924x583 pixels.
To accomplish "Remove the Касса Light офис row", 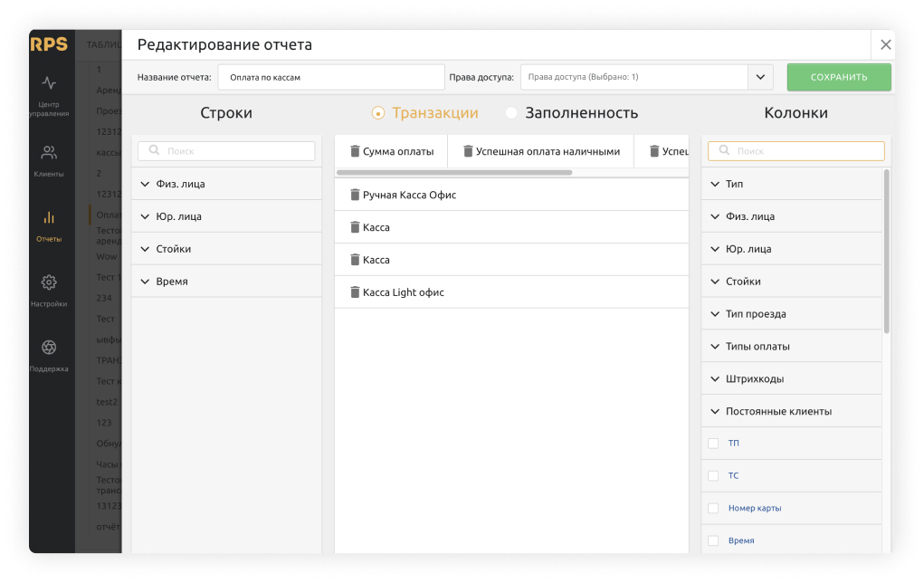I will click(x=355, y=293).
